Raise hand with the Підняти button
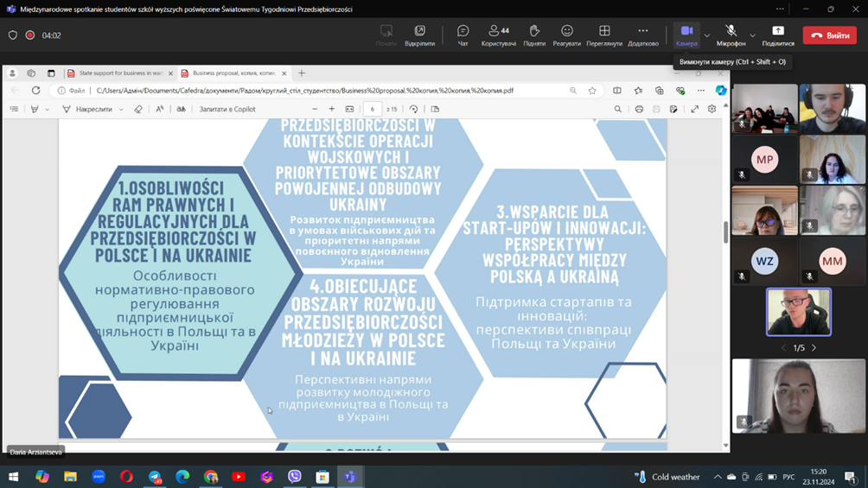The width and height of the screenshot is (868, 488). (534, 35)
